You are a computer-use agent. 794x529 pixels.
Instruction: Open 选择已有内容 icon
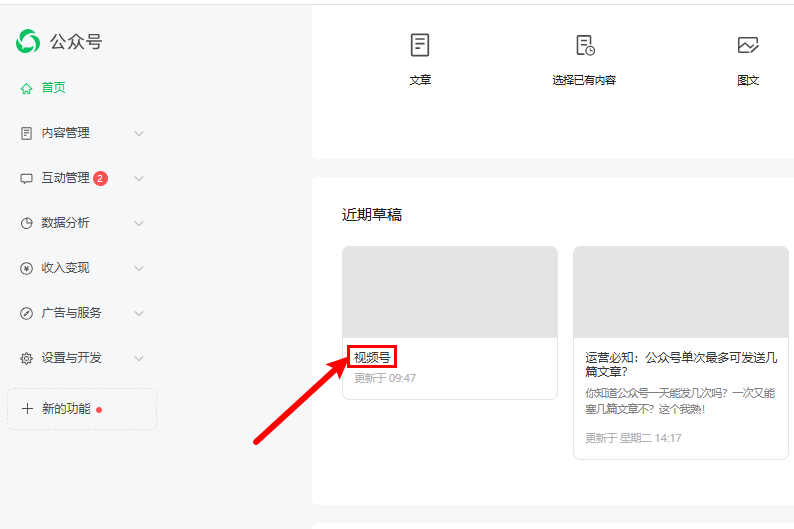coord(585,45)
